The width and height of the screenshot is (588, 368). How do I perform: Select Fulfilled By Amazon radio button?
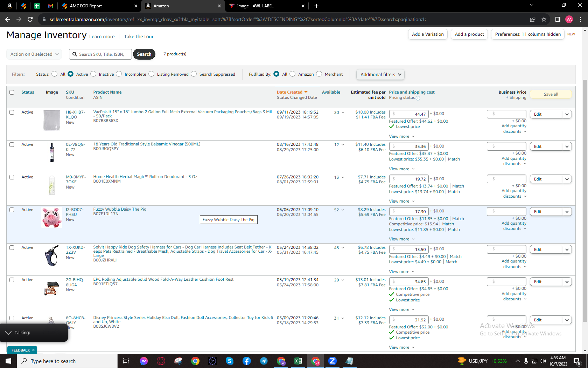[293, 74]
